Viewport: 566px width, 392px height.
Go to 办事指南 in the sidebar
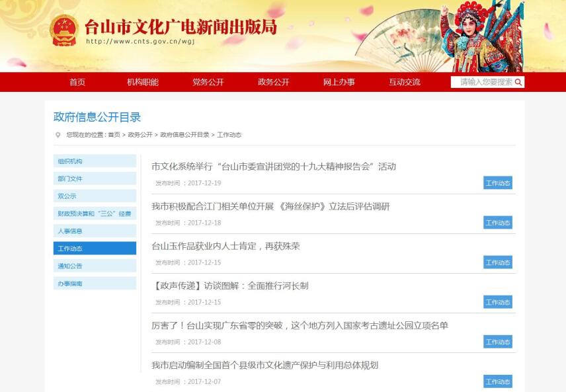[x=95, y=283]
